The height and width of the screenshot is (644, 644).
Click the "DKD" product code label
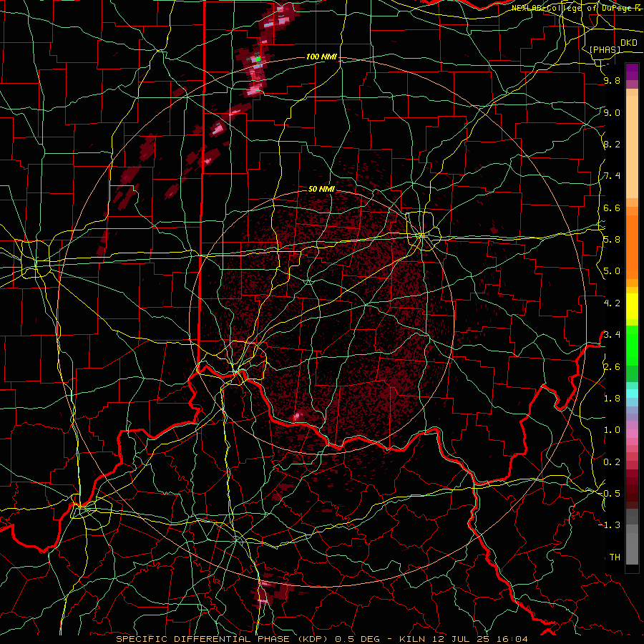[629, 43]
